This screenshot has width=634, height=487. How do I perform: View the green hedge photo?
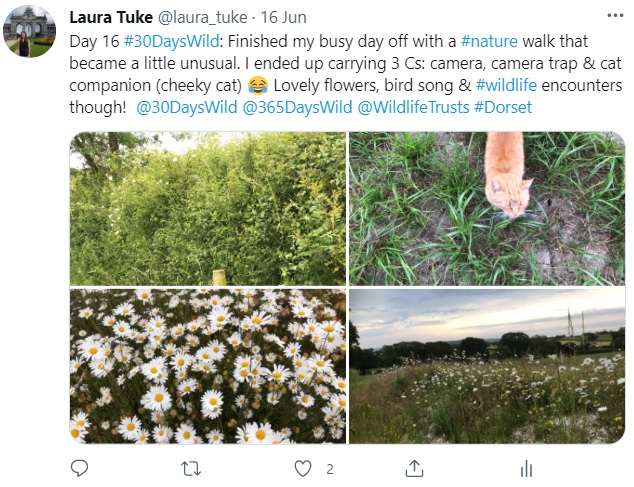click(208, 208)
